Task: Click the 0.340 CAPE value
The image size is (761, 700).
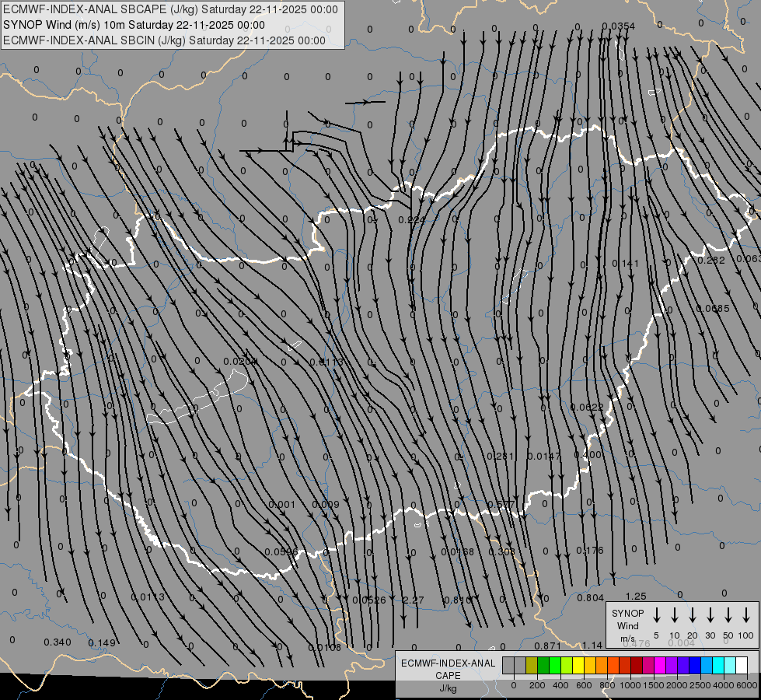Action: click(58, 642)
